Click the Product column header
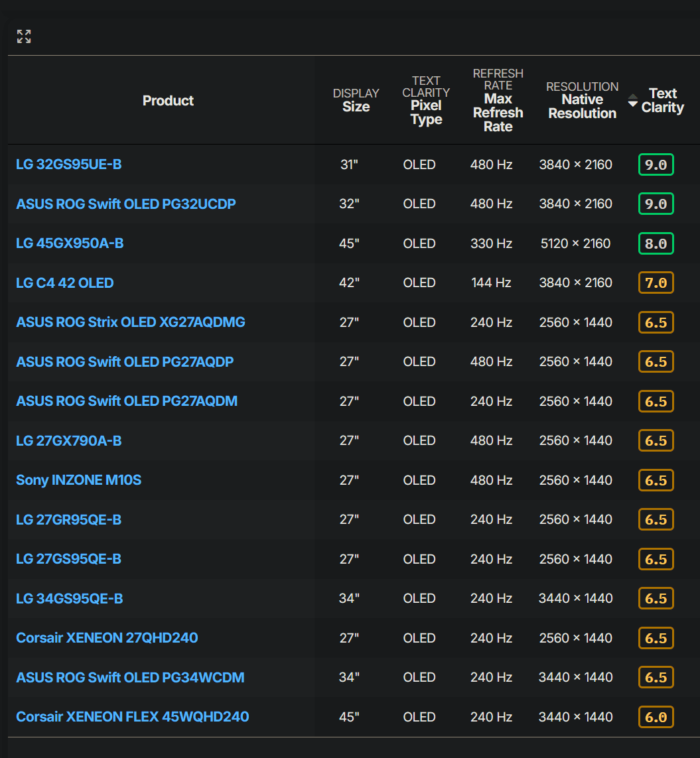 tap(168, 101)
